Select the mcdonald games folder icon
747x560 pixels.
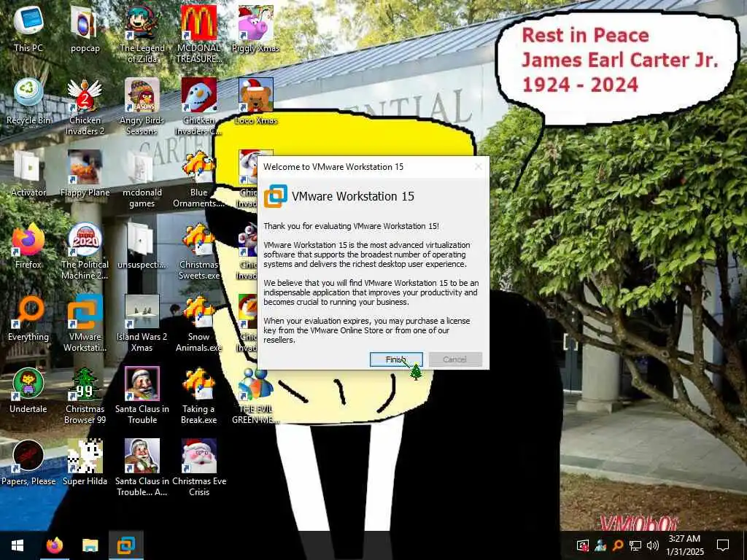(142, 179)
